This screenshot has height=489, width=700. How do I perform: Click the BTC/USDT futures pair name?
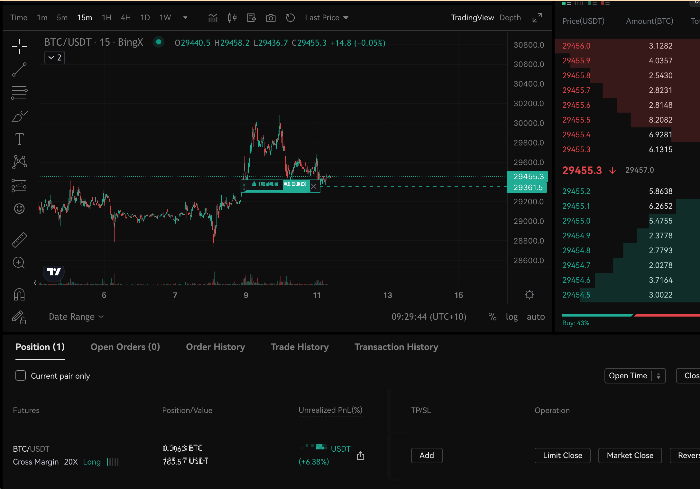coord(31,449)
